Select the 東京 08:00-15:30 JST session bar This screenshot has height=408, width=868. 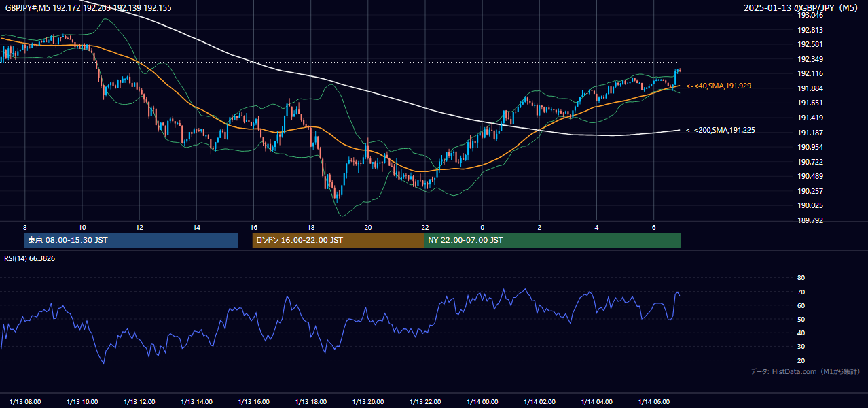click(131, 240)
